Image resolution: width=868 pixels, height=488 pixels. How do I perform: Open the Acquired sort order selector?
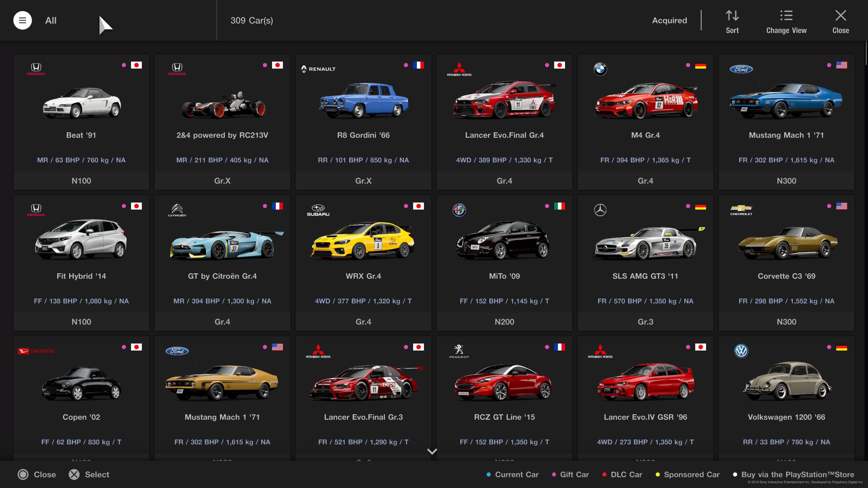669,21
